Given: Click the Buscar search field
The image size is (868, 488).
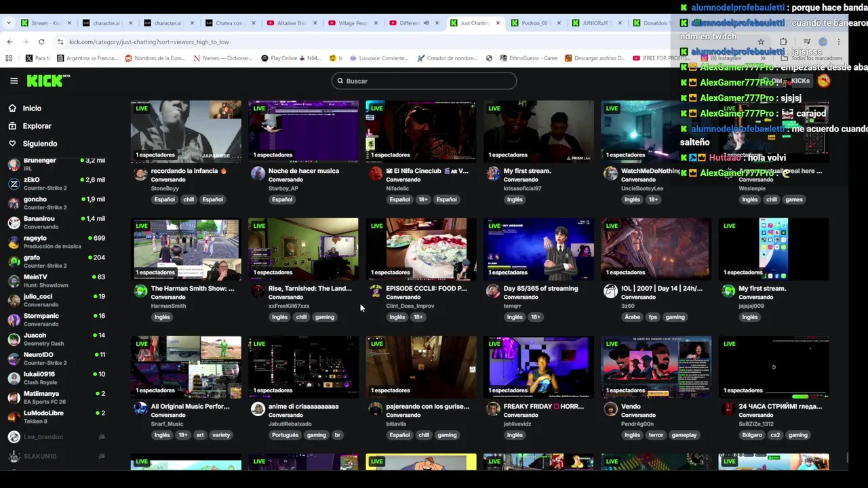Looking at the screenshot, I should (x=424, y=81).
